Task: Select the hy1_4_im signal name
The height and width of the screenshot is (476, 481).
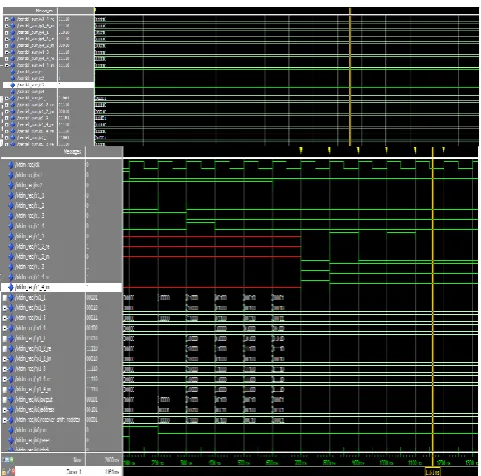Action: click(x=33, y=390)
